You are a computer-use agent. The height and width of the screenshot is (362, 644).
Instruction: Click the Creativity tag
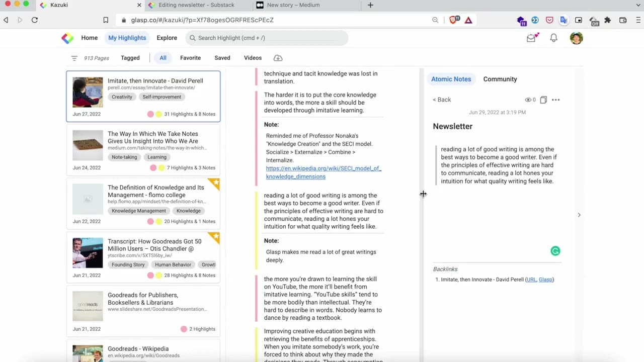(x=122, y=97)
